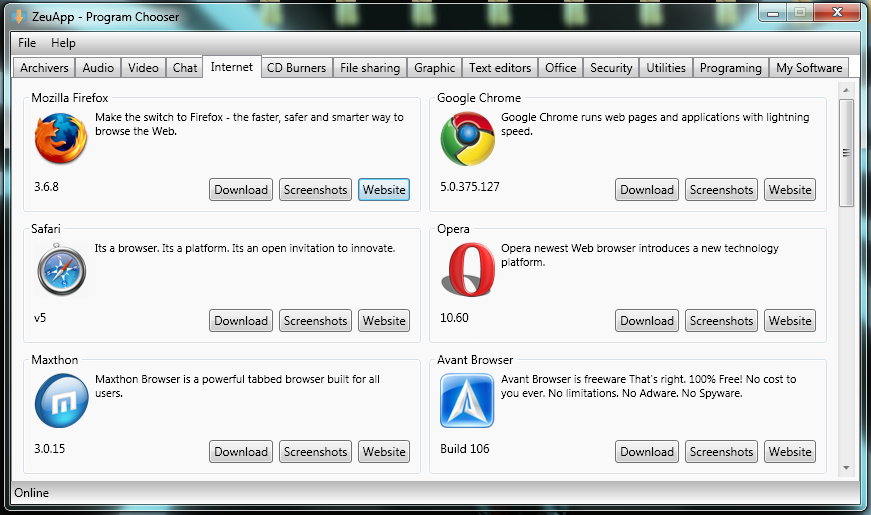Click the Avant Browser logo icon

click(x=467, y=401)
